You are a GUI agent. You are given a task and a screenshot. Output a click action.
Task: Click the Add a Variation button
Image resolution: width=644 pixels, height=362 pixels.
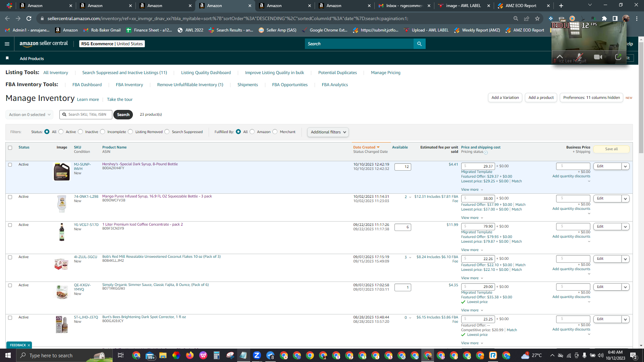[505, 98]
